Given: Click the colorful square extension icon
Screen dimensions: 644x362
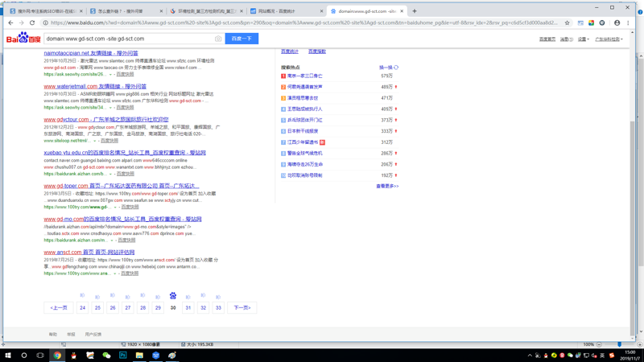Looking at the screenshot, I should (591, 23).
